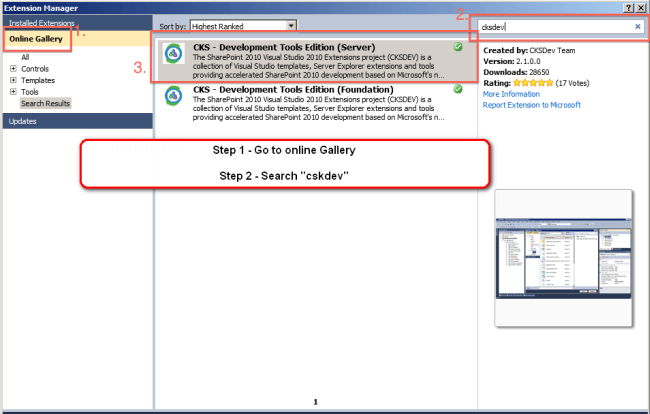Click the Foundation edition description text
650x414 pixels.
point(318,109)
